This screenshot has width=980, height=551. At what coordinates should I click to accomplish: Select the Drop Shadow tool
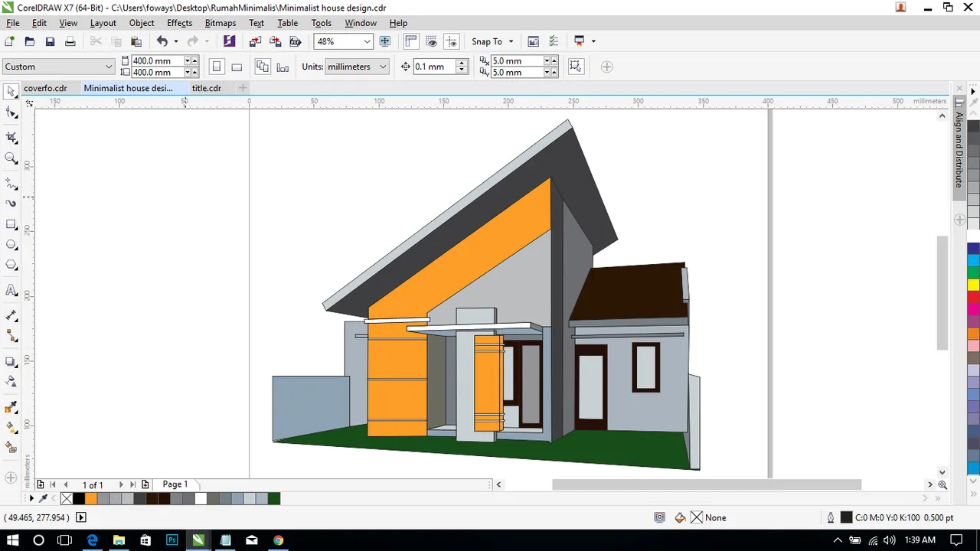(11, 361)
